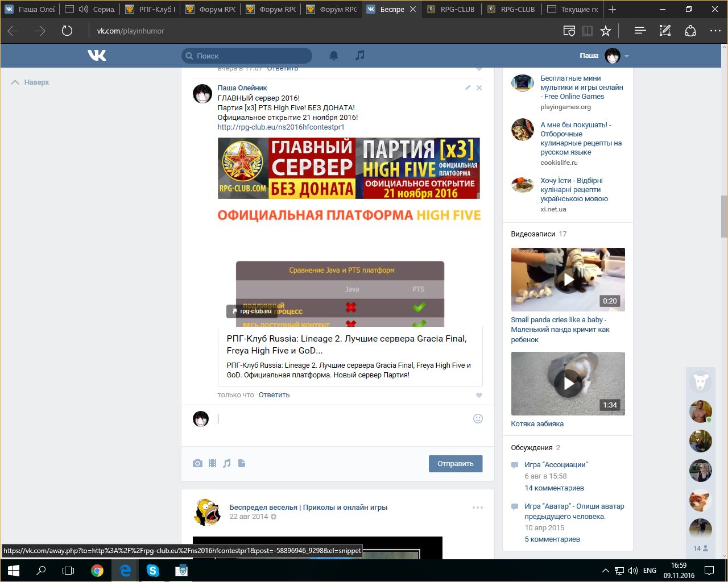Attach audio using the music note icon below the comment box
Image resolution: width=728 pixels, height=582 pixels.
pyautogui.click(x=227, y=463)
